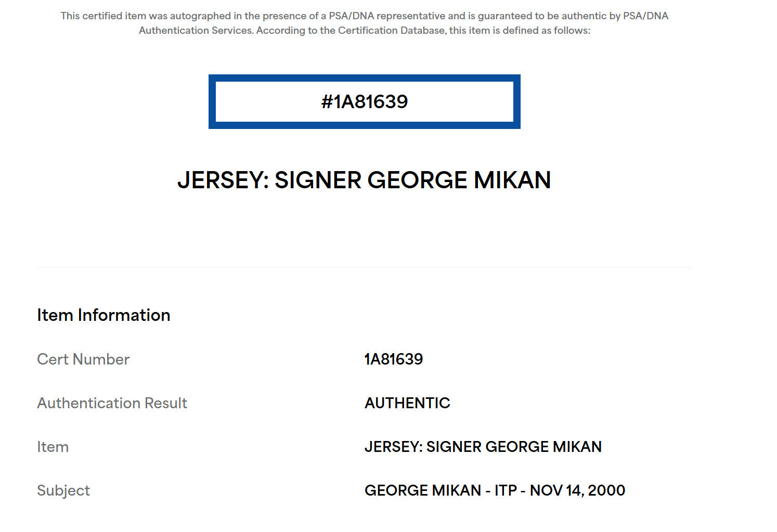Viewport: 777px width, 532px height.
Task: Select the Subject field label
Action: (63, 490)
